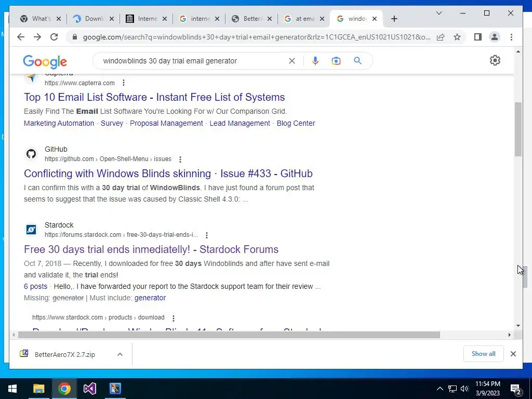Start a voice search with the microphone
Screen dimensions: 532x399
tap(315, 61)
